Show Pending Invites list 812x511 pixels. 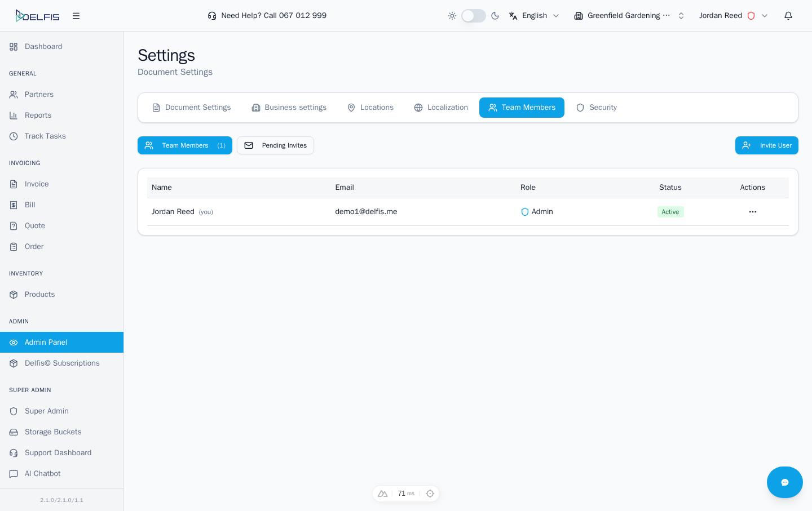275,145
